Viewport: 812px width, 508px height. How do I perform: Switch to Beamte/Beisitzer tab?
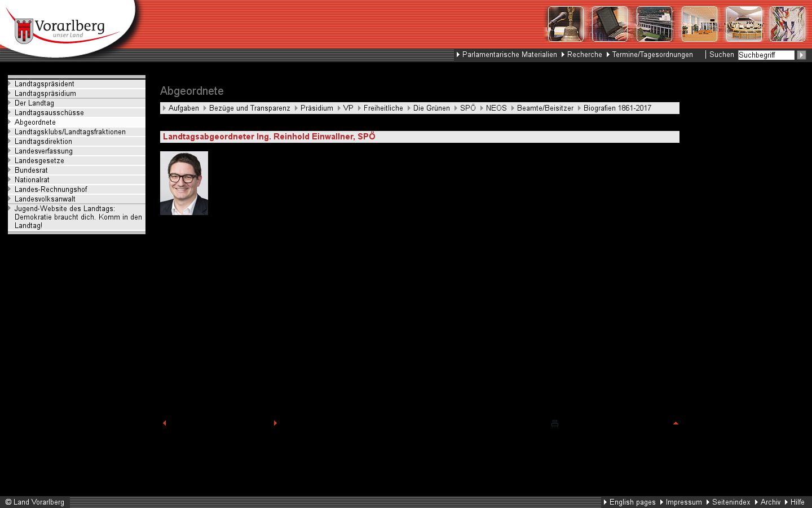click(545, 108)
